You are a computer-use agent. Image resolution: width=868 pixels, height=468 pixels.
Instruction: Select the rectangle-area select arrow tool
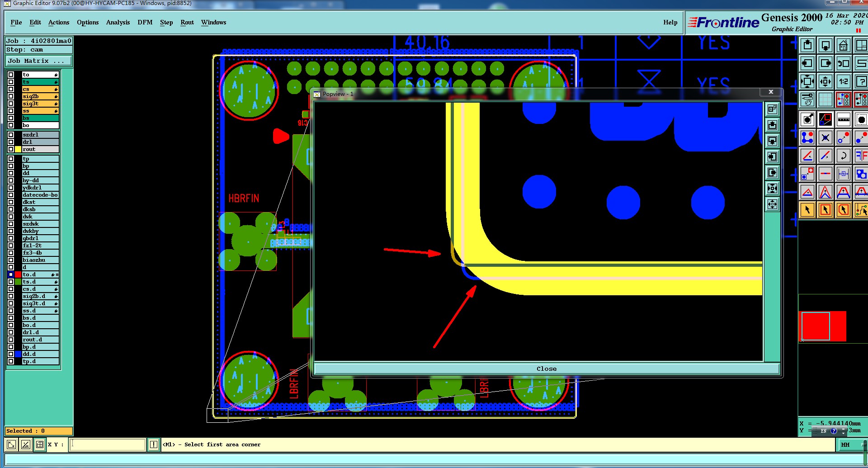826,210
